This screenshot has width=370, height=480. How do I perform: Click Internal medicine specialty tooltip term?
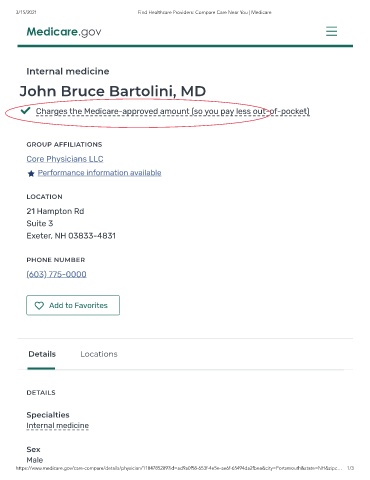[x=58, y=426]
